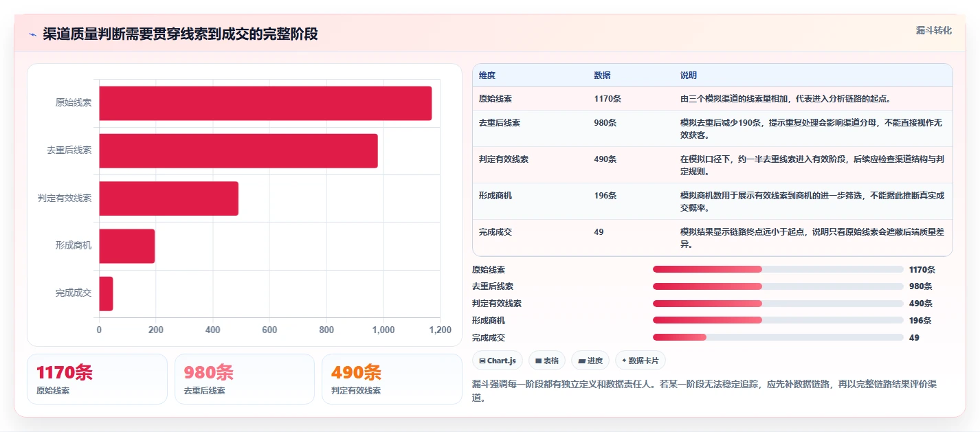
Task: Click the 1170条 value beside the progress bar
Action: 922,270
